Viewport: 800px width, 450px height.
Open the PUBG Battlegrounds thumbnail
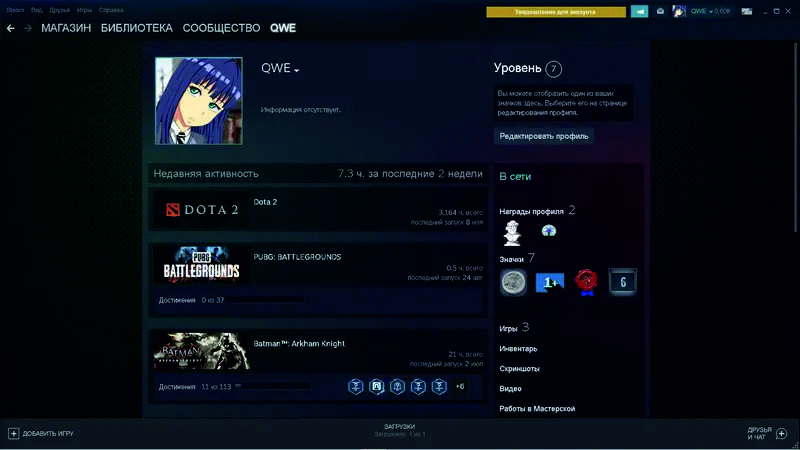pos(202,265)
